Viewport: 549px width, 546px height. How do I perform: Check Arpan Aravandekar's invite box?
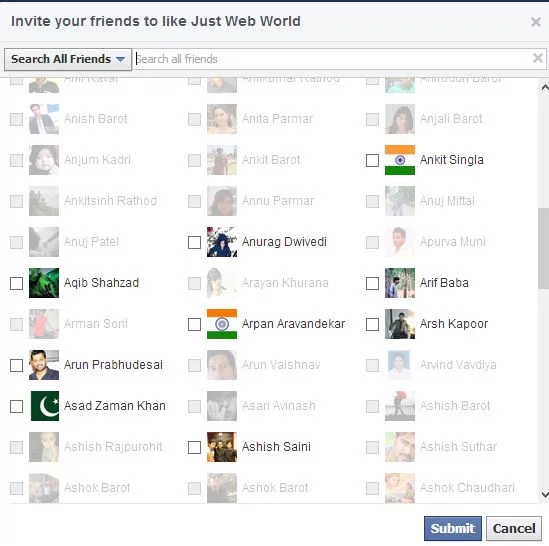pyautogui.click(x=194, y=324)
